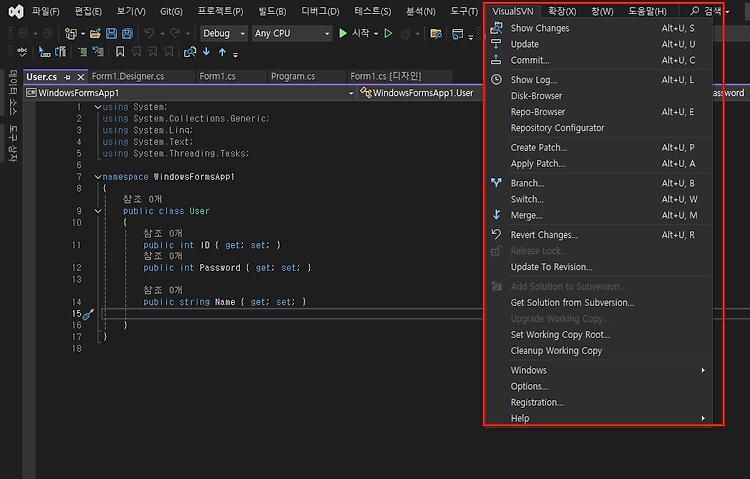The width and height of the screenshot is (750, 479).
Task: Open the WindowsFormsApp1 project navigation dropdown
Action: (x=191, y=93)
